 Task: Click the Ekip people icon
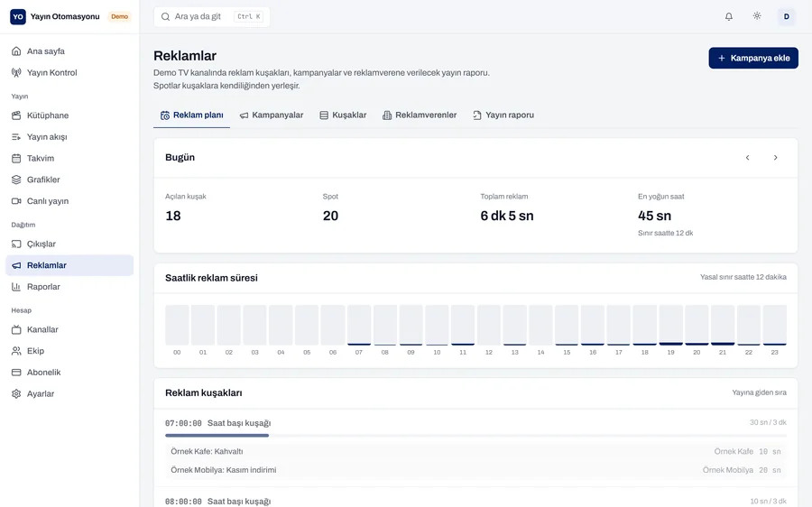[x=16, y=351]
